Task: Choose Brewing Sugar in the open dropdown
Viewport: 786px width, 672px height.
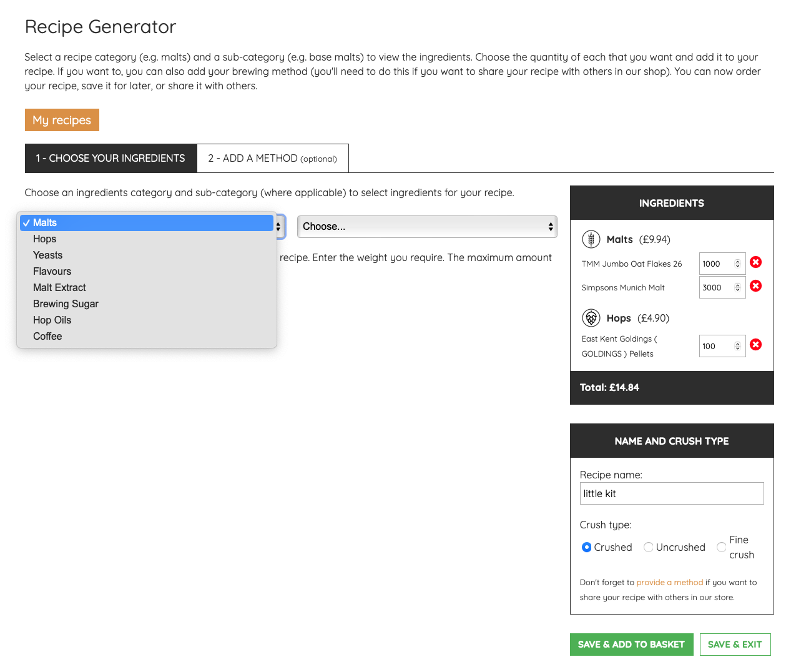Action: click(x=66, y=304)
